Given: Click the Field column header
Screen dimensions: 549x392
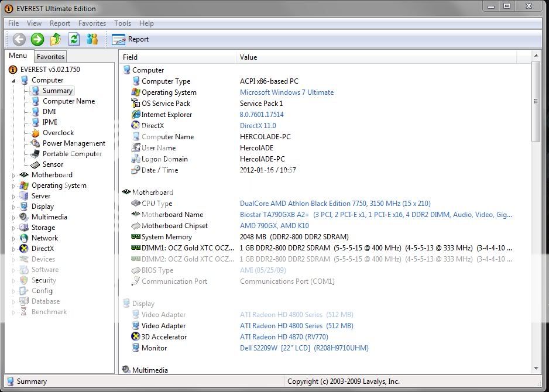Looking at the screenshot, I should 178,57.
